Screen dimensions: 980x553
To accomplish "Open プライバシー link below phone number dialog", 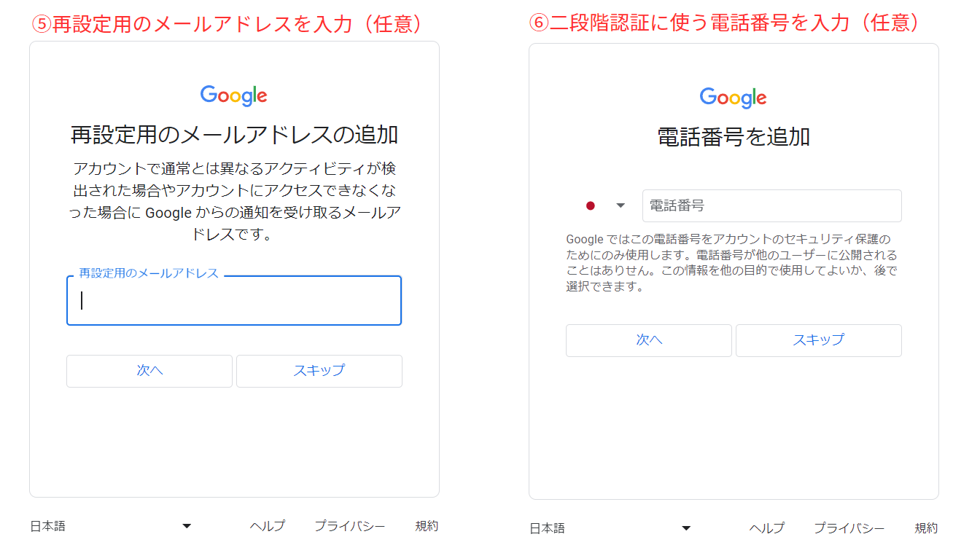I will pyautogui.click(x=849, y=528).
